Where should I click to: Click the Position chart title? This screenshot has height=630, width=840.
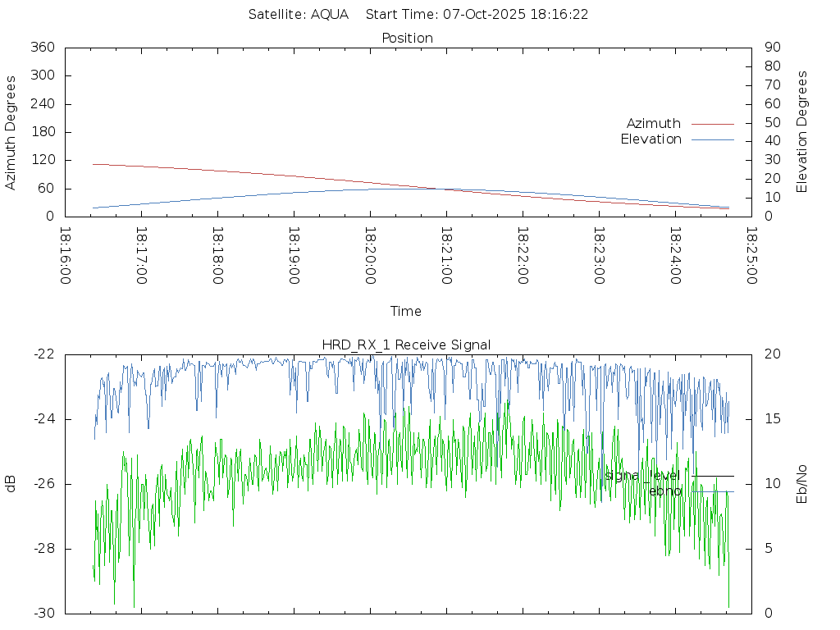[x=407, y=38]
